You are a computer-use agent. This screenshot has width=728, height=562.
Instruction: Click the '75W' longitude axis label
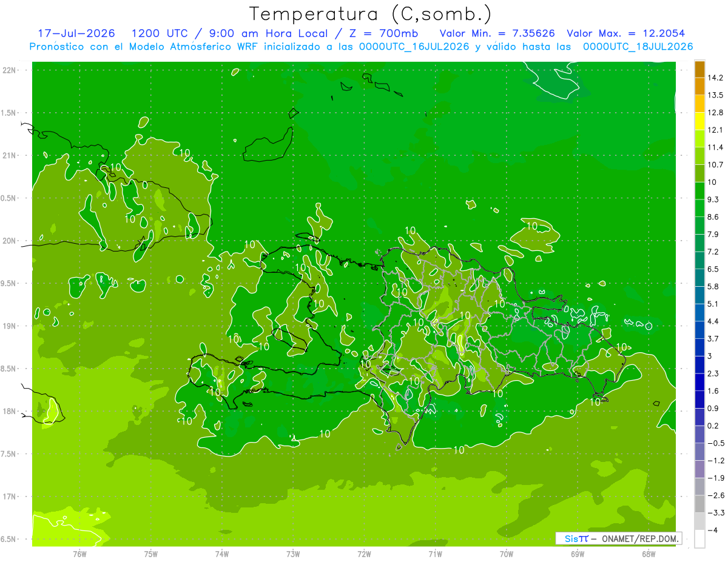(x=151, y=554)
